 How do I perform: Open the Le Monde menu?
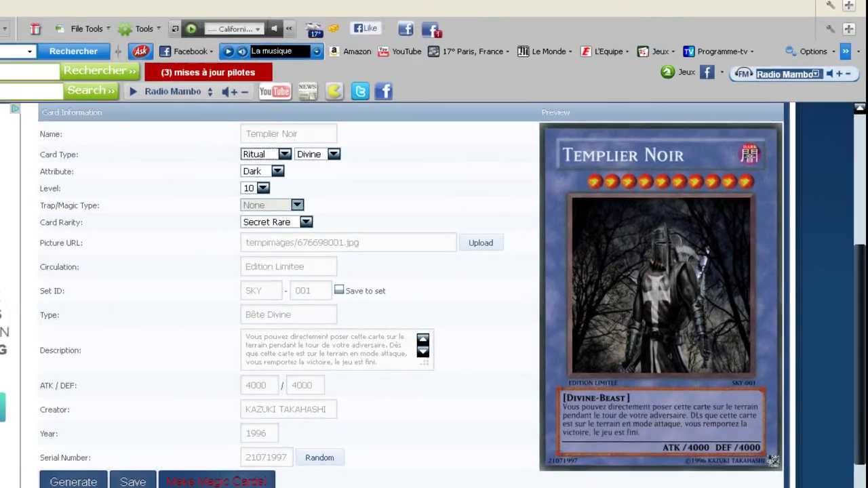[x=545, y=52]
